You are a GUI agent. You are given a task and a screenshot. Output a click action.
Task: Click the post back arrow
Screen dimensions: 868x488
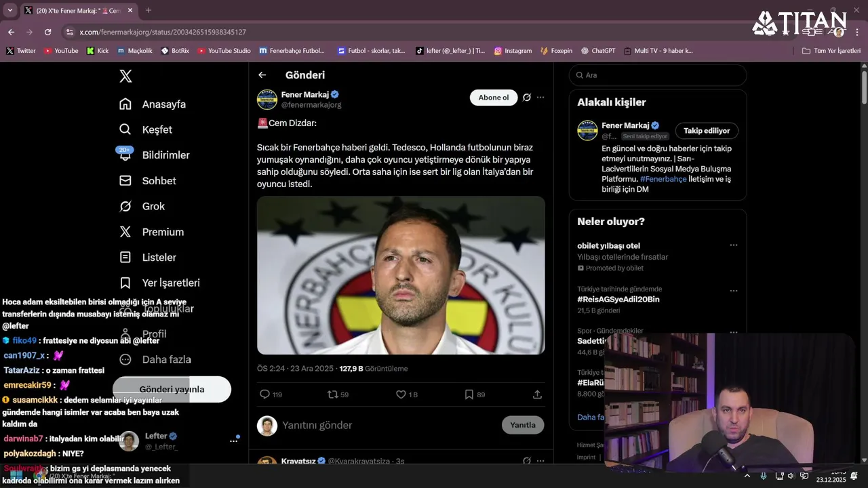[262, 75]
